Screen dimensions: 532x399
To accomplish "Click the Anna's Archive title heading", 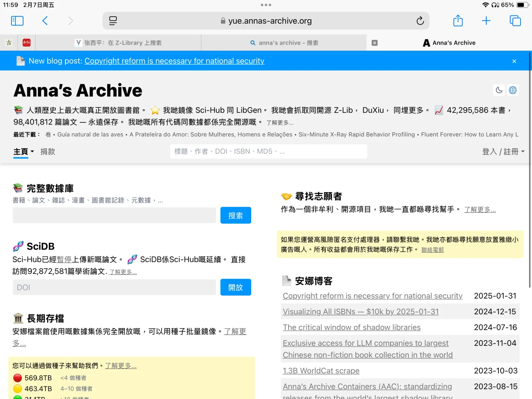I will 78,91.
